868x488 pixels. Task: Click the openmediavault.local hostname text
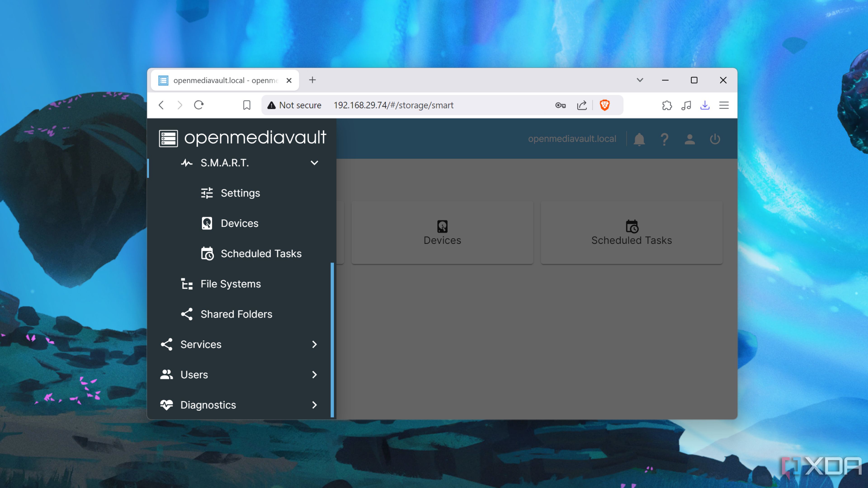pyautogui.click(x=572, y=139)
